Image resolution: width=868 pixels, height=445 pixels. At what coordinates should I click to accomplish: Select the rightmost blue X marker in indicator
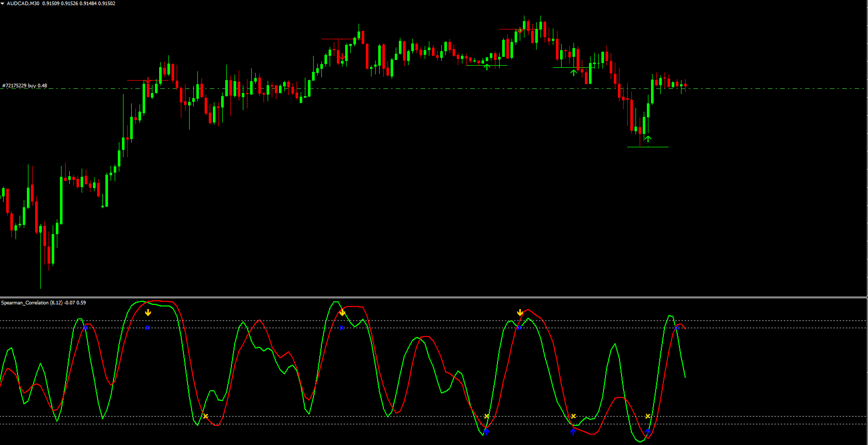676,328
